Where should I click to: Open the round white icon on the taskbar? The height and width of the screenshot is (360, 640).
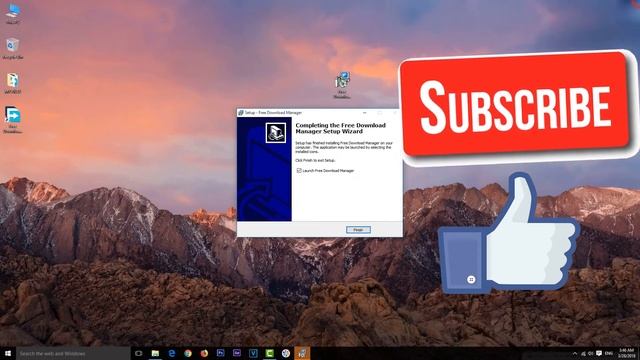[286, 353]
